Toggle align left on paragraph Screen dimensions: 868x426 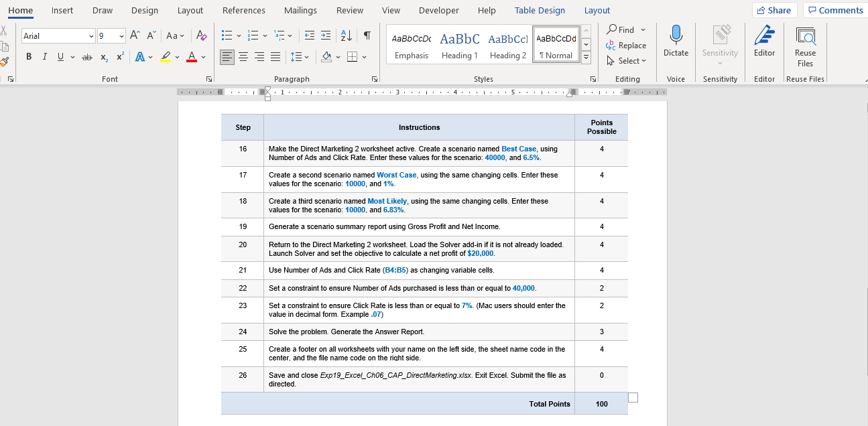pyautogui.click(x=228, y=57)
